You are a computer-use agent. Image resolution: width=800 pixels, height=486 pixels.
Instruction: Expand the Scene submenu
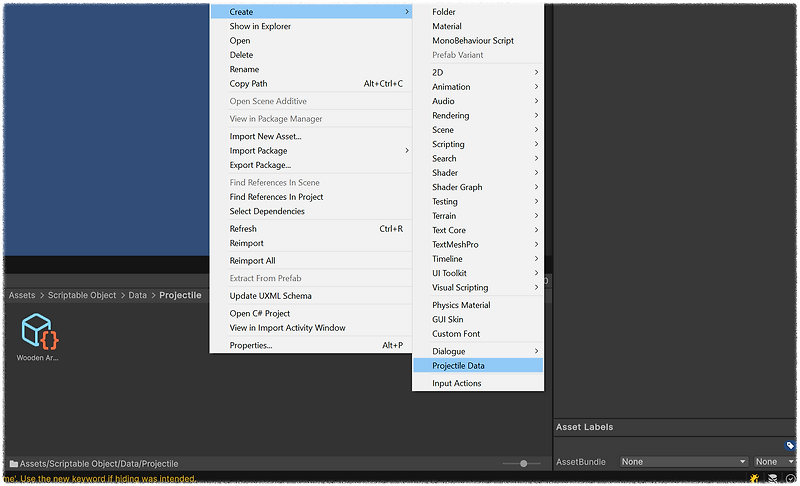[x=478, y=130]
